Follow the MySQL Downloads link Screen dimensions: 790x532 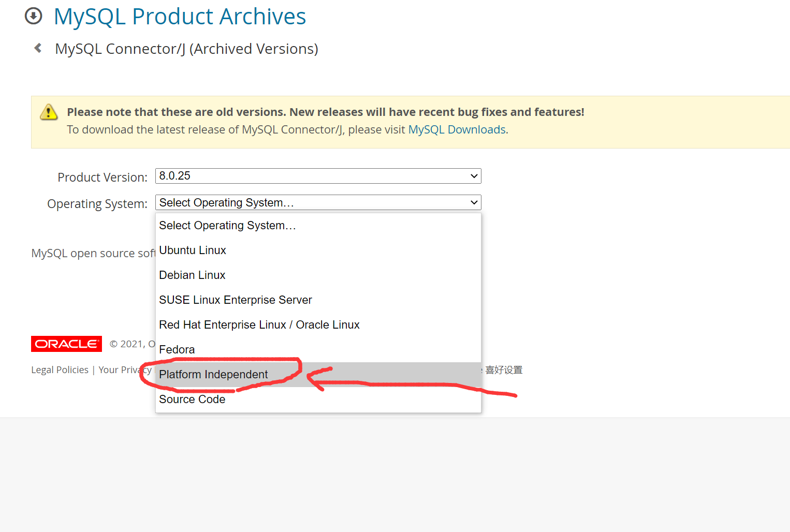tap(457, 129)
